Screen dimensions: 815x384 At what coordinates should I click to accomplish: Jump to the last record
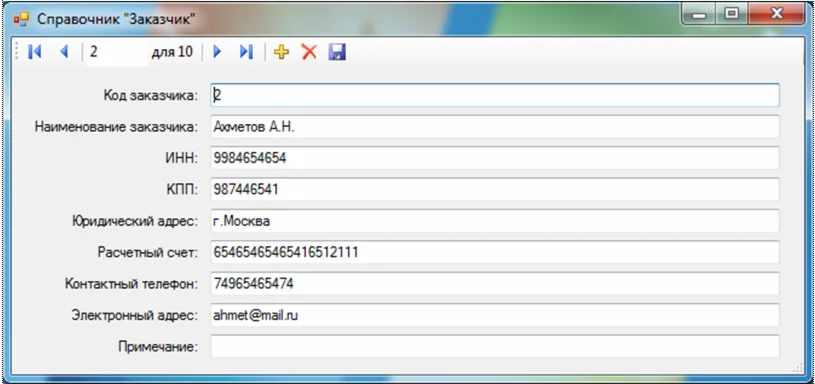click(x=246, y=51)
